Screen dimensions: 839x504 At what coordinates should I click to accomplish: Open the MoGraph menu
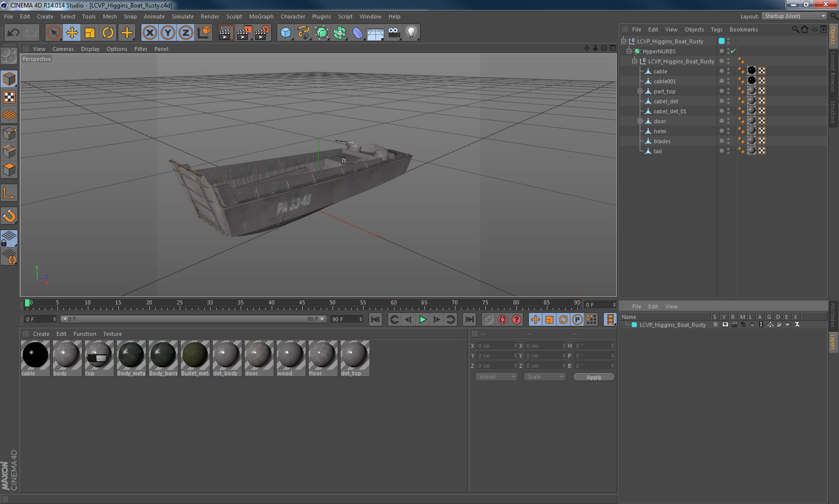point(261,16)
